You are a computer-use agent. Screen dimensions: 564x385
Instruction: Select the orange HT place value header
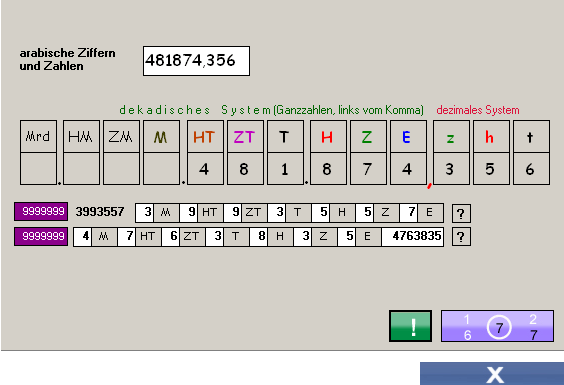pos(205,136)
